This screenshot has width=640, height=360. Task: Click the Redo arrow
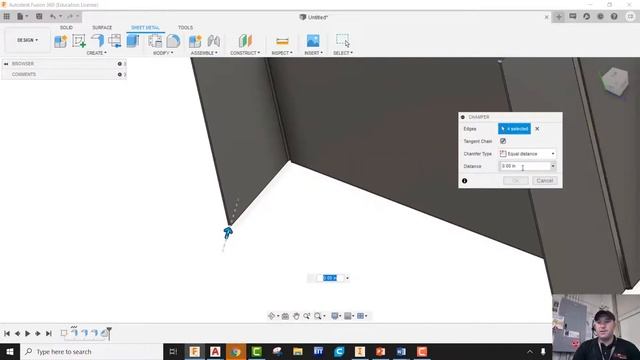(x=70, y=17)
